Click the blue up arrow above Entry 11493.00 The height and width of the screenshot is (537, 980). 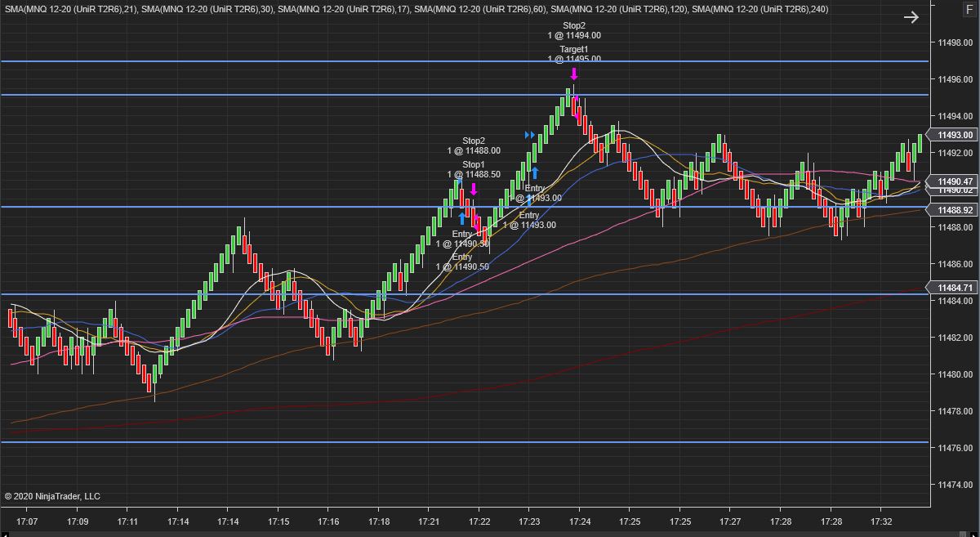point(535,172)
